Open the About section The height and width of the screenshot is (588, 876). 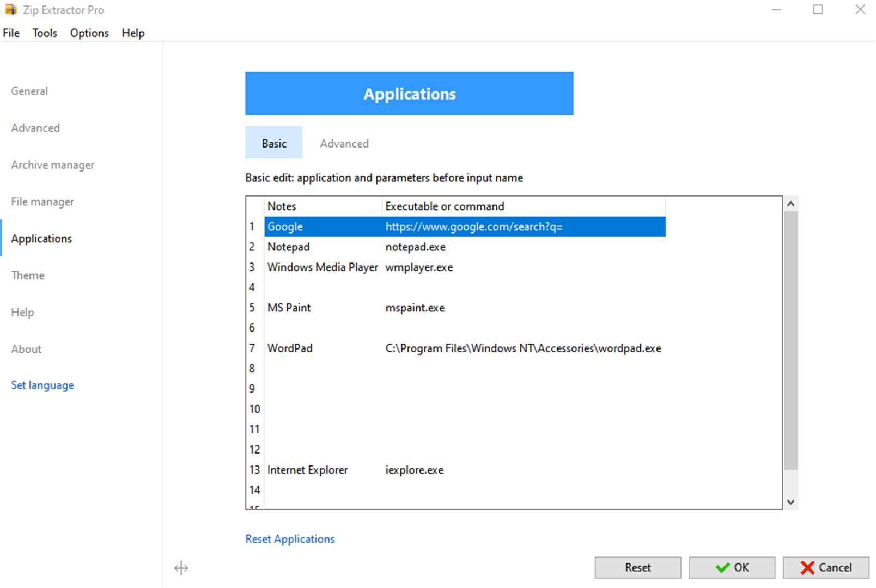(x=26, y=349)
